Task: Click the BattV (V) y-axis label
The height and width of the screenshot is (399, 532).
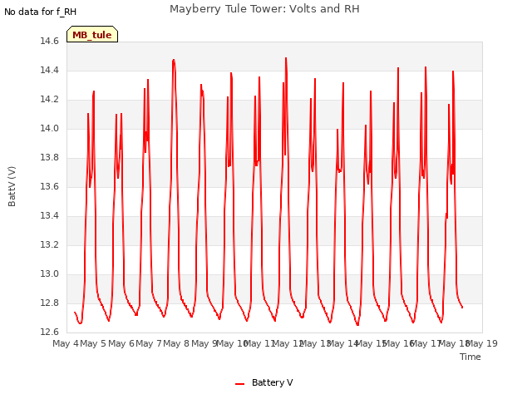Action: (12, 186)
